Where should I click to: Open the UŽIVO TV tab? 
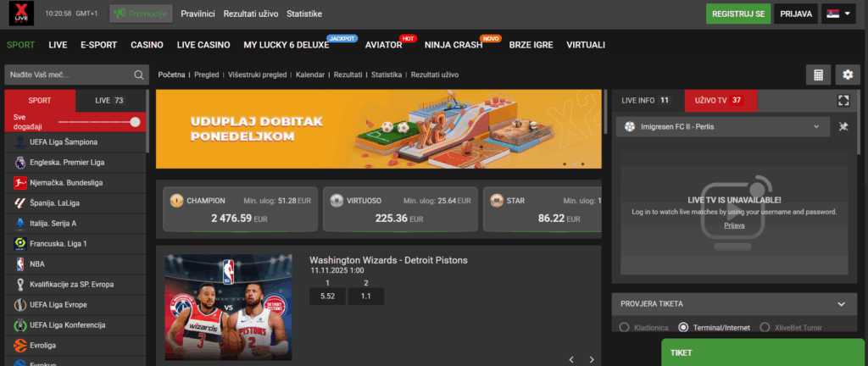coord(721,100)
